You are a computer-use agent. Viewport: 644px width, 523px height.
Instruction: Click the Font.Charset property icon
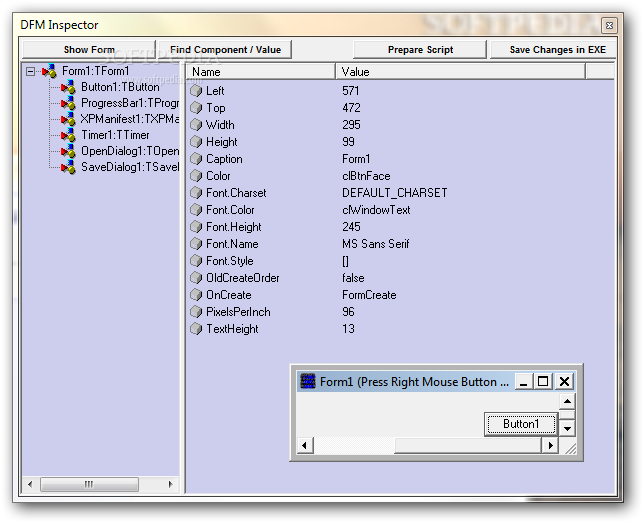[196, 193]
